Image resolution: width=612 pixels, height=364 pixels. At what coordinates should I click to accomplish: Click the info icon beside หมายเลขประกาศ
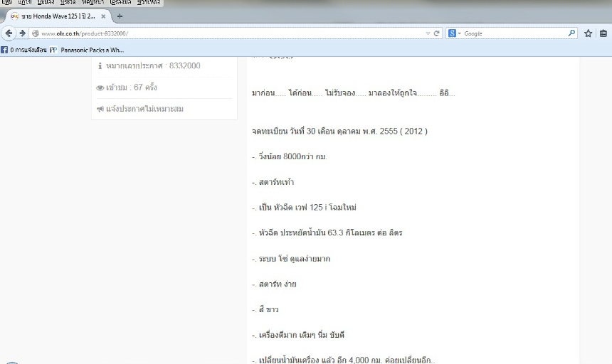point(100,66)
